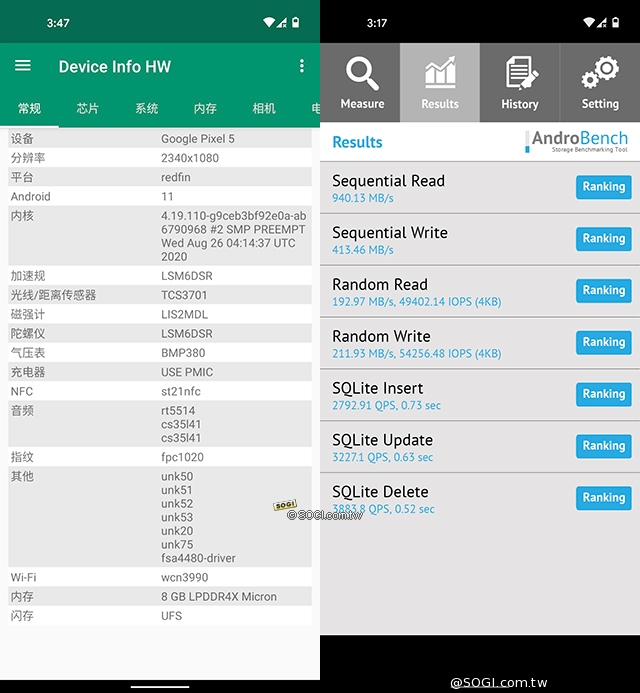
Task: Switch to the 系统 tab
Action: point(146,108)
